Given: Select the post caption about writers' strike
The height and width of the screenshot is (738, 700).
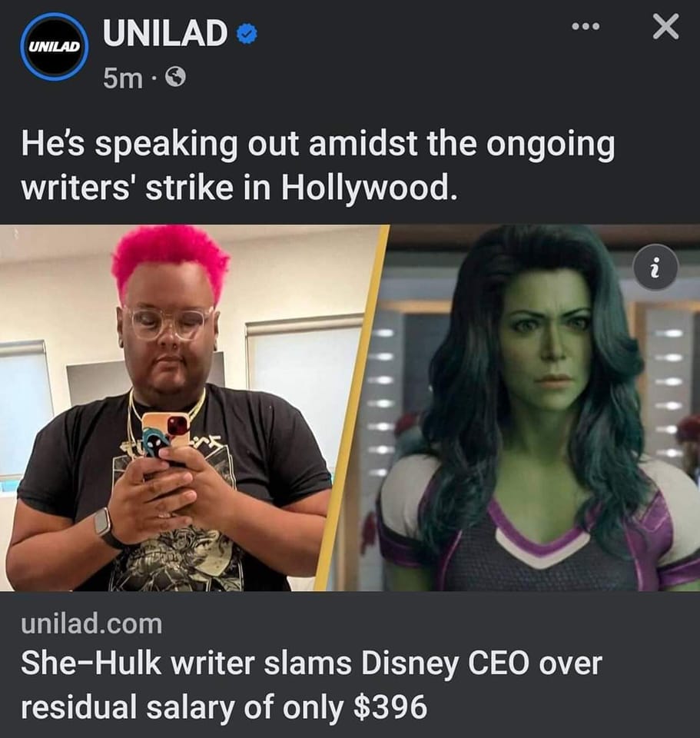Looking at the screenshot, I should 317,166.
